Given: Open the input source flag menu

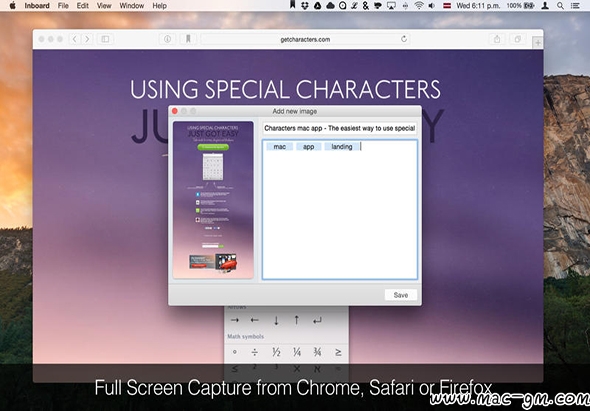Looking at the screenshot, I should (447, 6).
